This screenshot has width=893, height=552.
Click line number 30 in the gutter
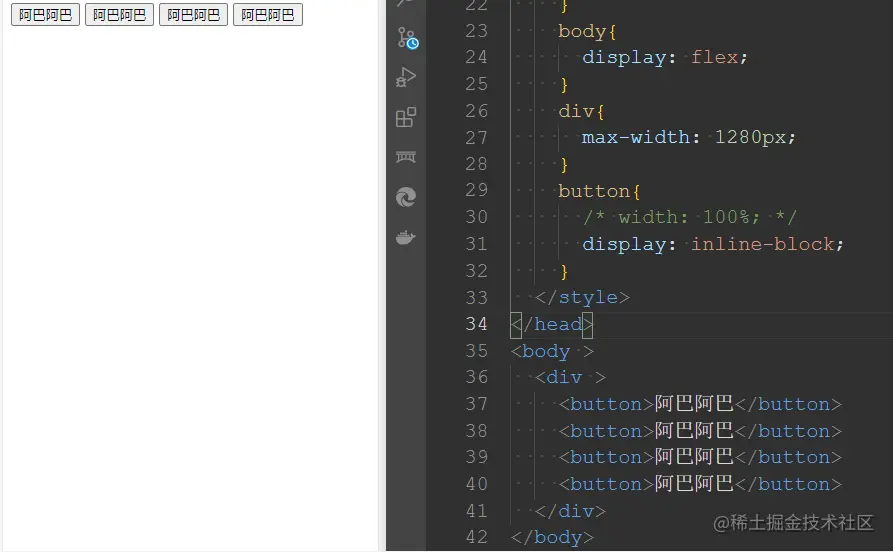(476, 217)
